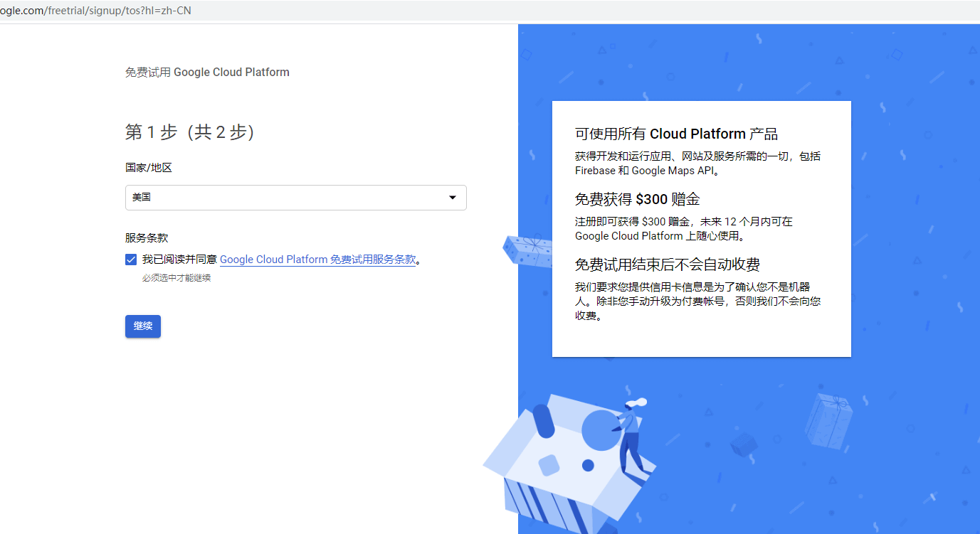Viewport: 980px width, 534px height.
Task: Click the 服务条款 section label
Action: coord(147,237)
